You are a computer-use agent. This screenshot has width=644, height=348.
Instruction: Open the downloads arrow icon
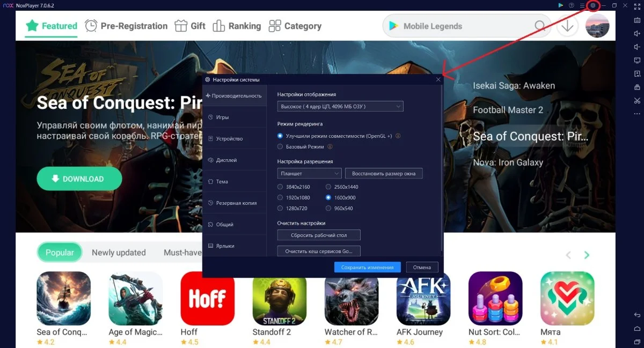click(568, 26)
